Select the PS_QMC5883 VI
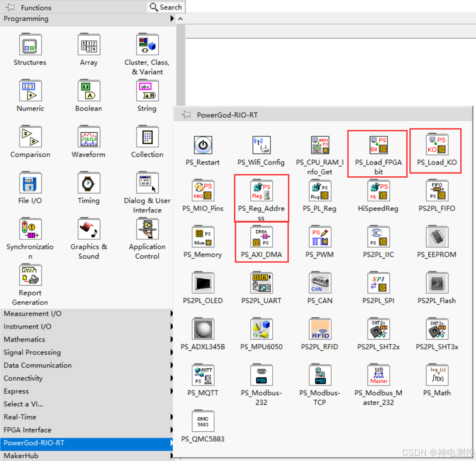The height and width of the screenshot is (461, 476). [203, 421]
